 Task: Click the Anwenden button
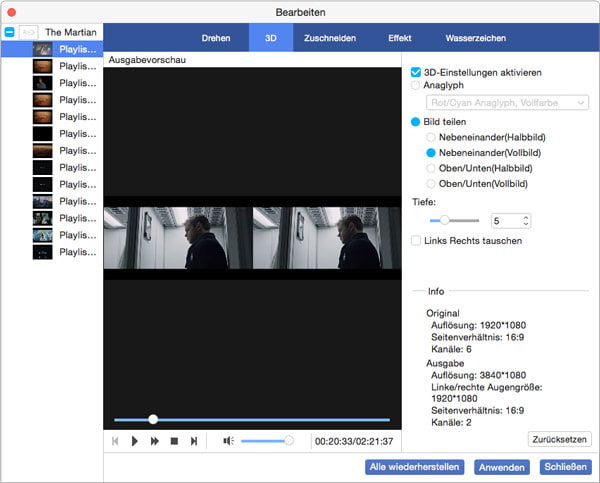[502, 467]
